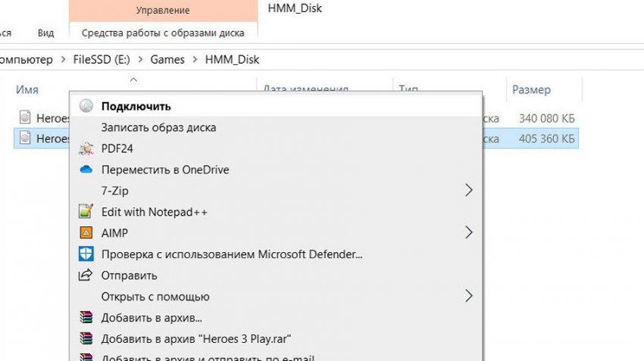Click the Отправить share icon

[x=86, y=275]
